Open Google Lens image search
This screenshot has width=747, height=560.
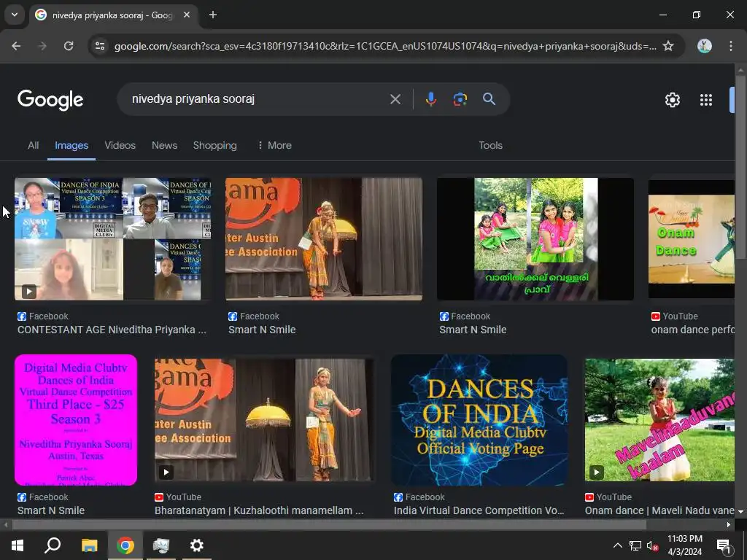[x=460, y=99]
